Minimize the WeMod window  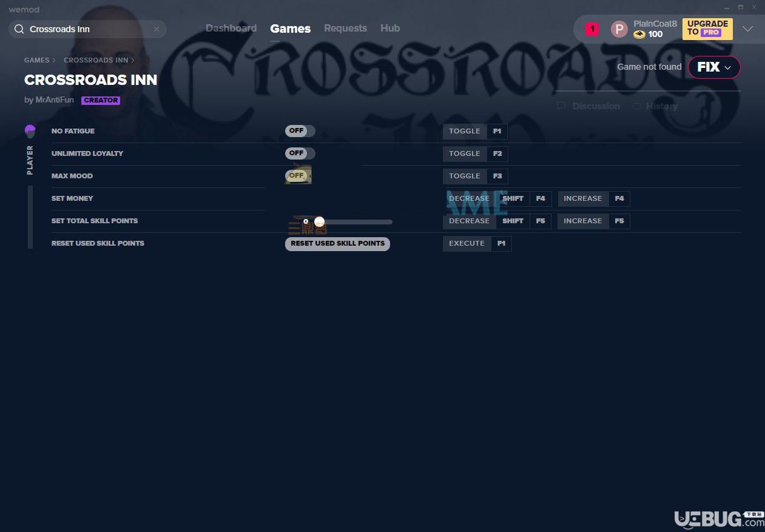[x=727, y=7]
